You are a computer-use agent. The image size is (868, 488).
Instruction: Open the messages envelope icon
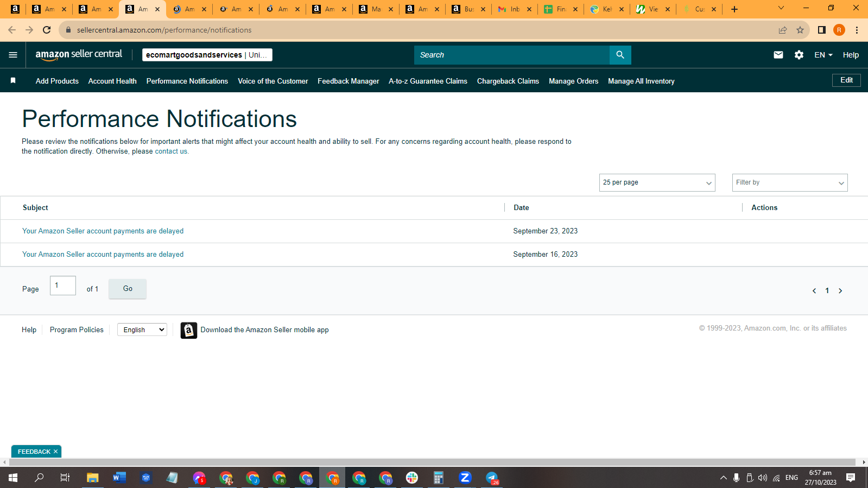click(778, 55)
